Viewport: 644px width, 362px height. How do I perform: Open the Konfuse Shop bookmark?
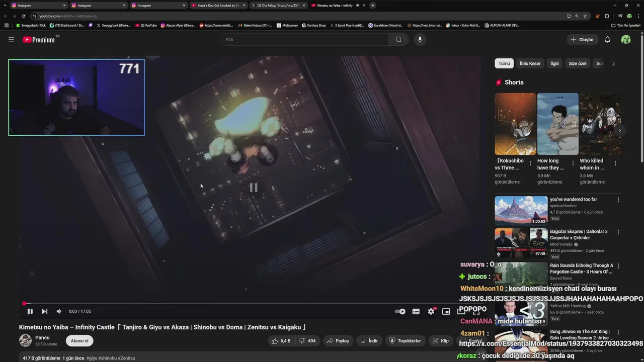tap(313, 25)
